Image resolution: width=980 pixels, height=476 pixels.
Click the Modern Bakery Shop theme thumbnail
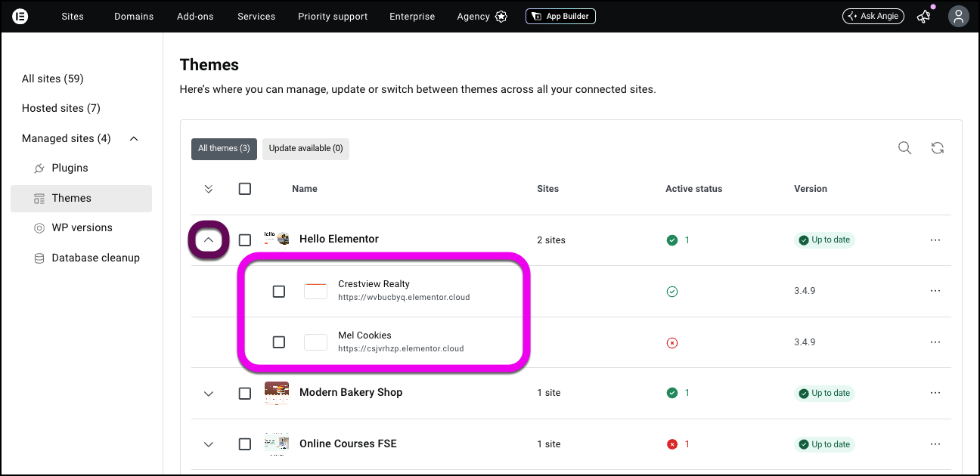coord(277,393)
